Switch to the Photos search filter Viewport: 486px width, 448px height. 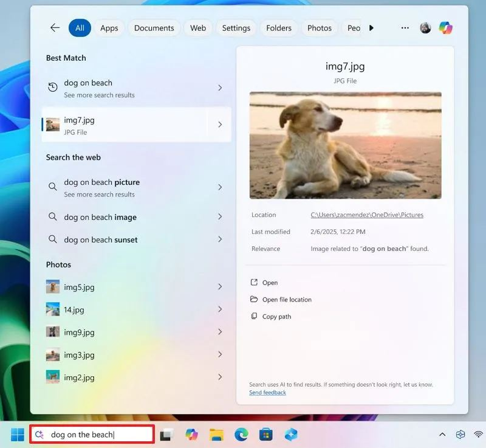(319, 28)
